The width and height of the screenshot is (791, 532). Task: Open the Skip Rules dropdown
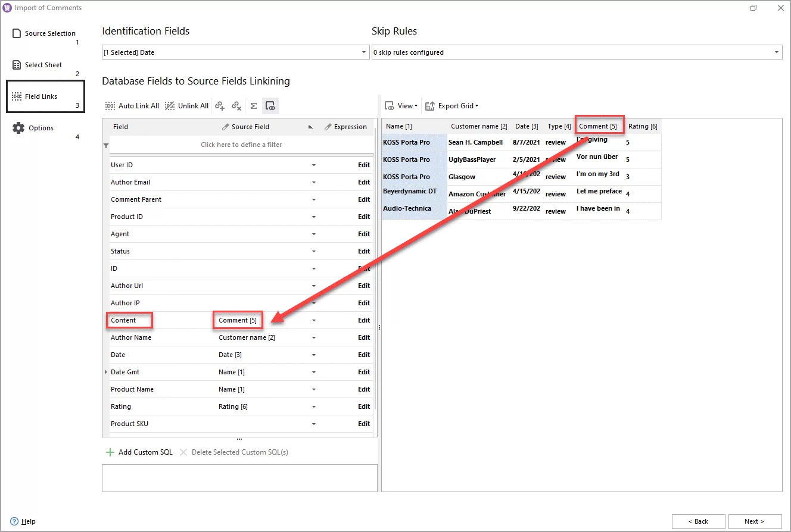775,52
